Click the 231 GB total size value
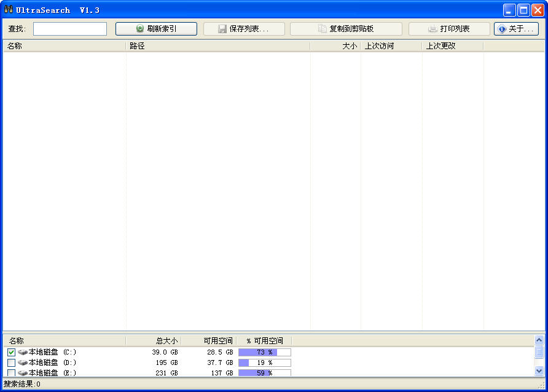 coord(167,373)
